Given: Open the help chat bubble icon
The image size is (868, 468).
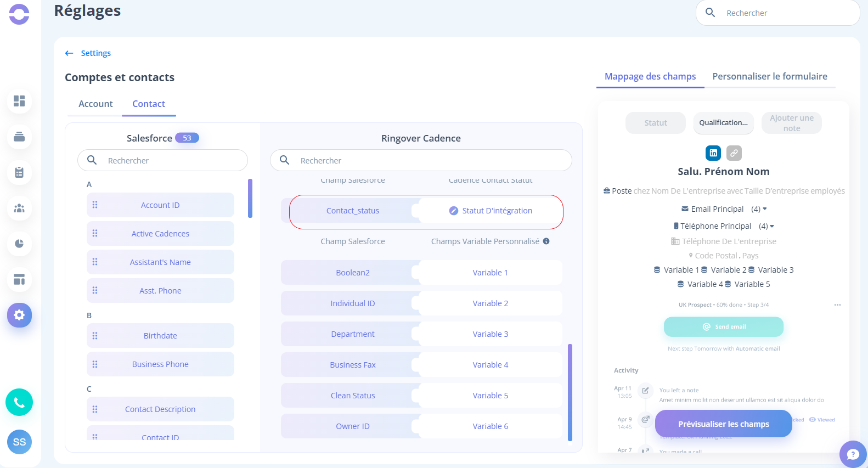Looking at the screenshot, I should click(853, 454).
